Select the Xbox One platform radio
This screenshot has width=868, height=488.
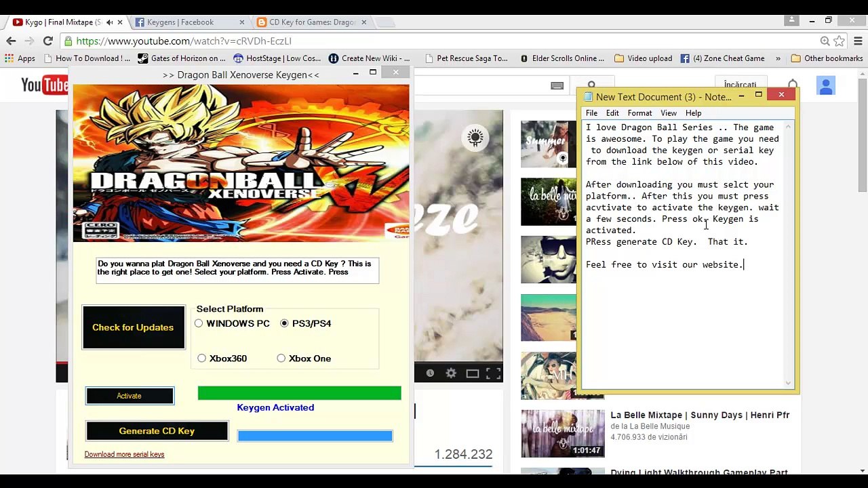coord(281,359)
